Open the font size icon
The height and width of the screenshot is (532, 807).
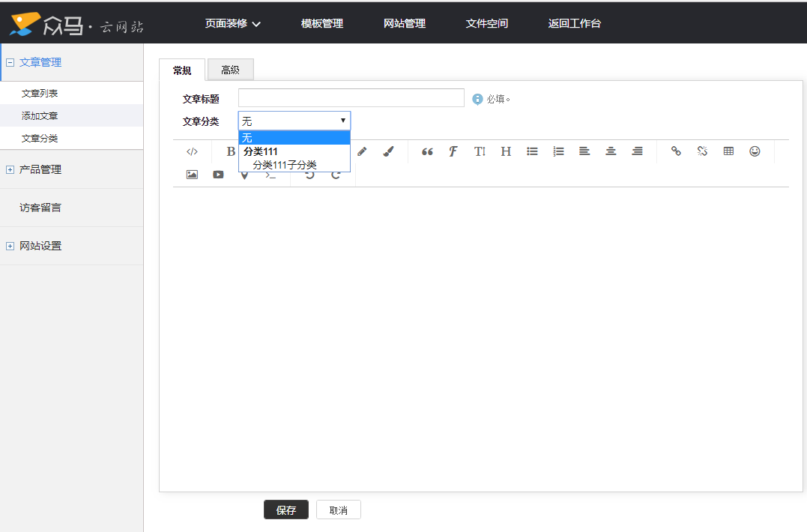pyautogui.click(x=480, y=151)
